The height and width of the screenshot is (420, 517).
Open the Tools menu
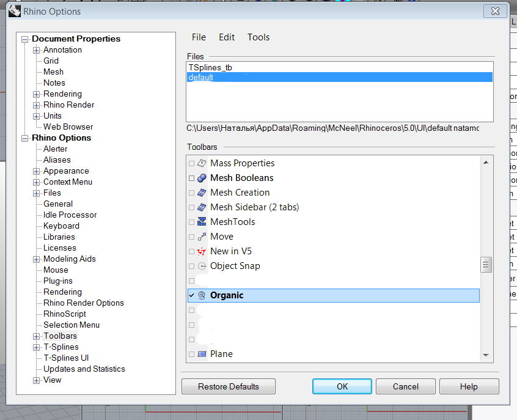point(258,37)
